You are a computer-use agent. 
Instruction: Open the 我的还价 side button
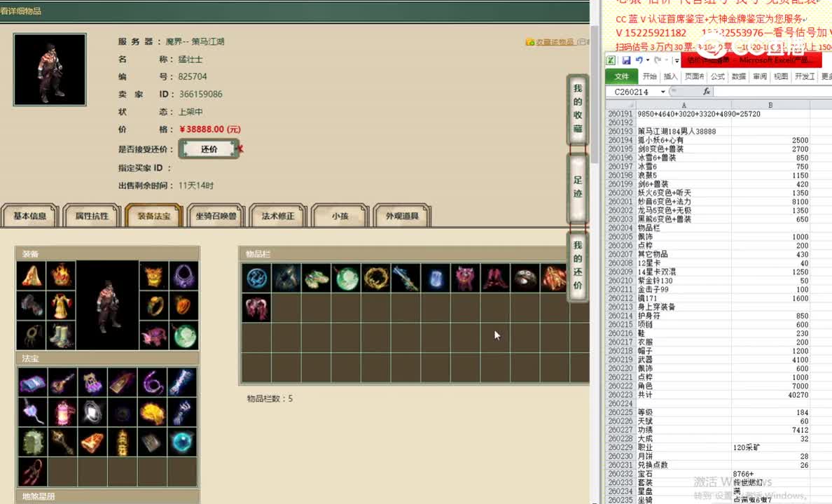point(578,265)
